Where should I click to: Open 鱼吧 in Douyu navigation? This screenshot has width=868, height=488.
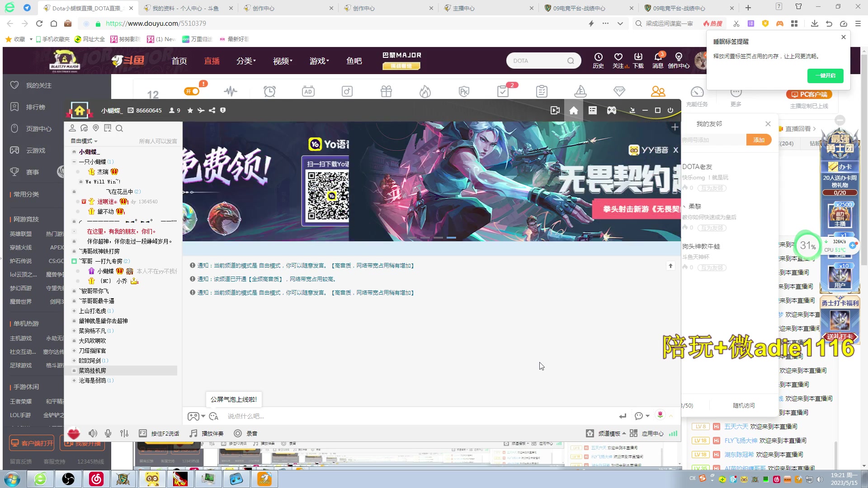tap(354, 61)
